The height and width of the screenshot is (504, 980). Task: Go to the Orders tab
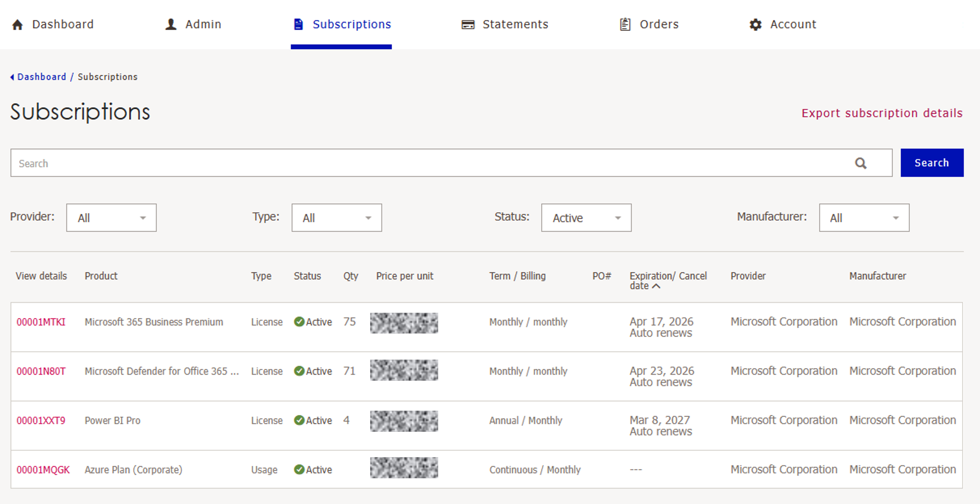tap(659, 24)
